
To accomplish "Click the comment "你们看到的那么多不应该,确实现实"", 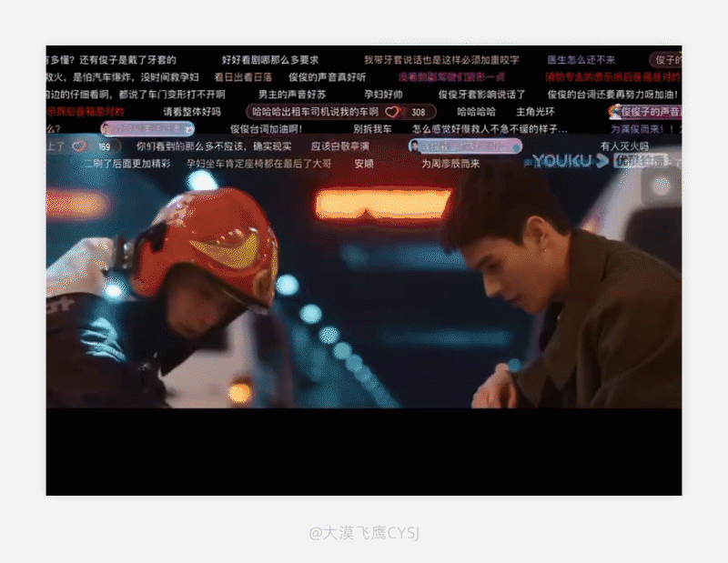I will pyautogui.click(x=214, y=146).
